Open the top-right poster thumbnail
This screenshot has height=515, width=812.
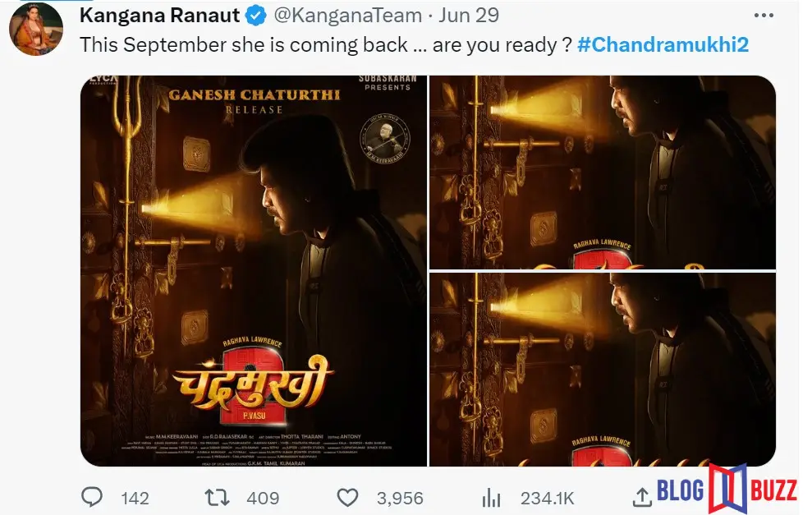(x=603, y=172)
